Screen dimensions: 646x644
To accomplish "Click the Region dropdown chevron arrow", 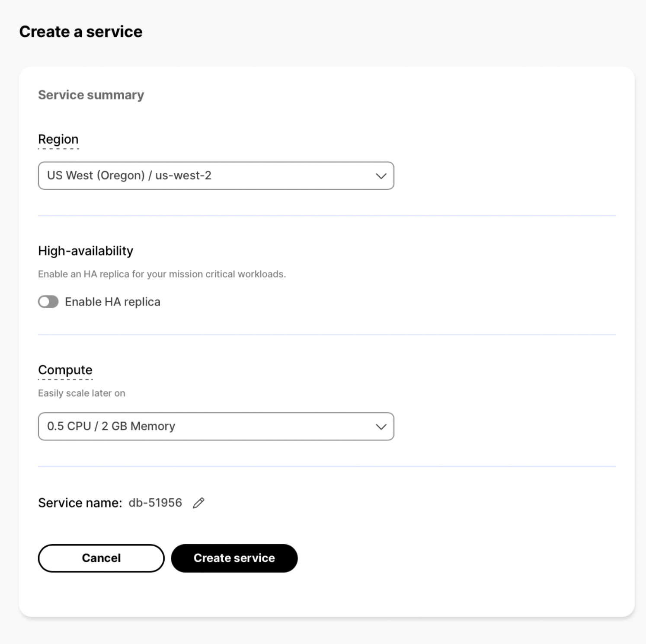I will pos(381,176).
